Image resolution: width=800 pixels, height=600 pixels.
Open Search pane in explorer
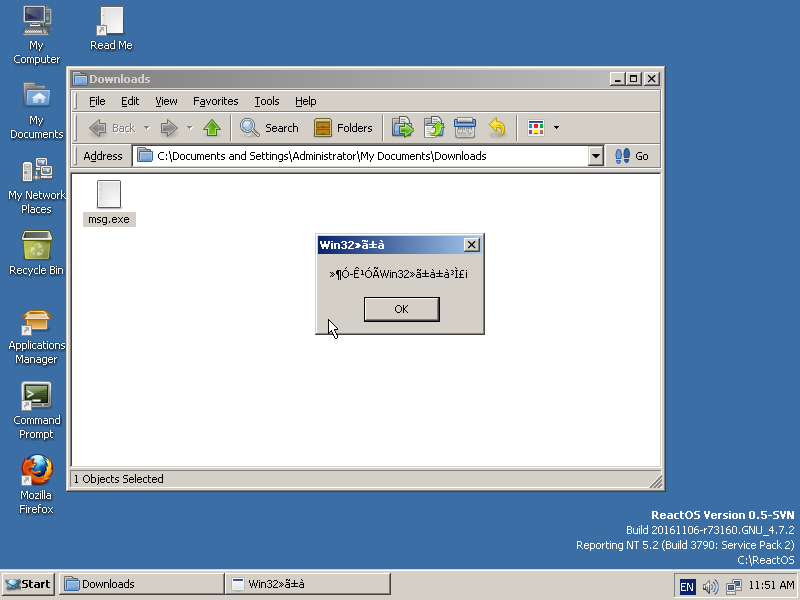point(269,128)
